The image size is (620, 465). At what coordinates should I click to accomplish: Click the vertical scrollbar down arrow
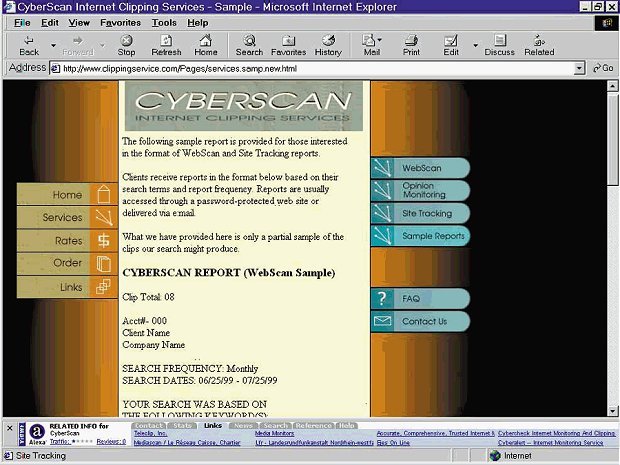pyautogui.click(x=613, y=412)
